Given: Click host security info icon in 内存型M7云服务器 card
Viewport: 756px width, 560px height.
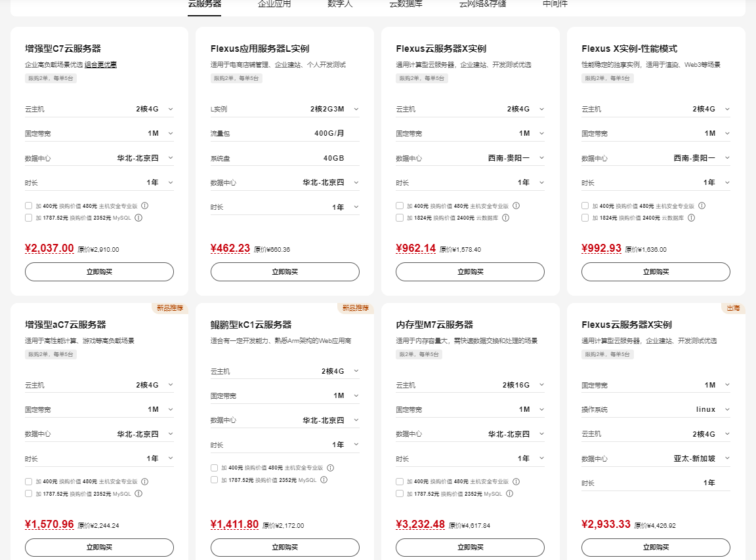Looking at the screenshot, I should click(x=516, y=481).
